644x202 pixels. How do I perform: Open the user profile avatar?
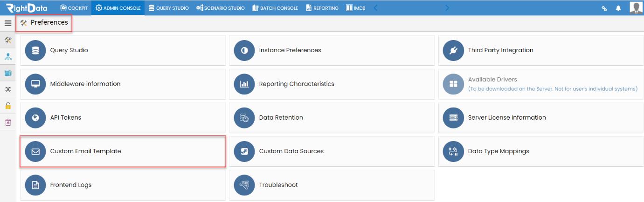pyautogui.click(x=636, y=7)
